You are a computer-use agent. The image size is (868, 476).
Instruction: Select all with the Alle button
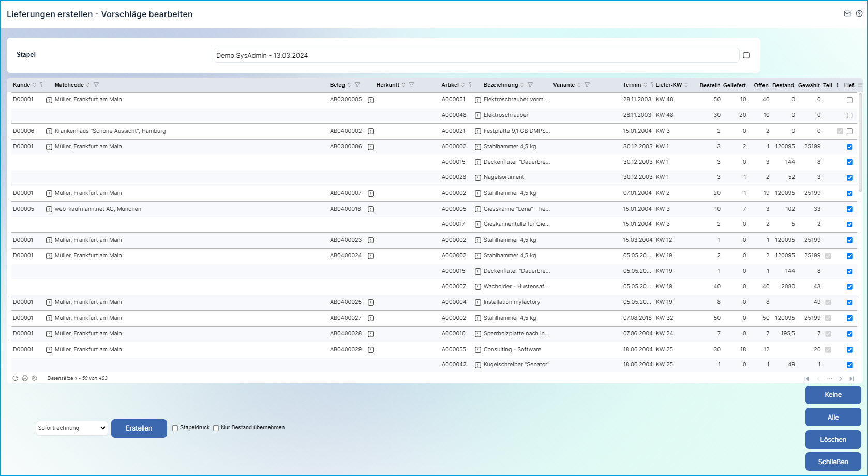[x=833, y=418]
